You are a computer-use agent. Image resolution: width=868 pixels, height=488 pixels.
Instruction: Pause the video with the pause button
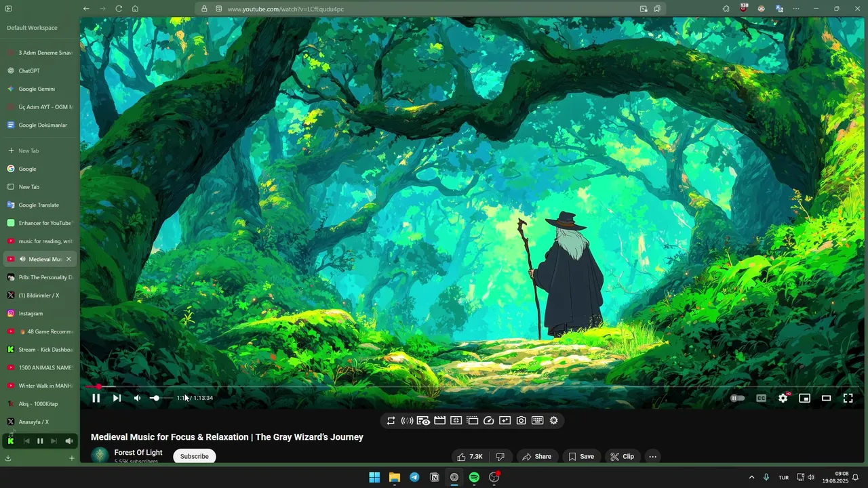click(96, 398)
